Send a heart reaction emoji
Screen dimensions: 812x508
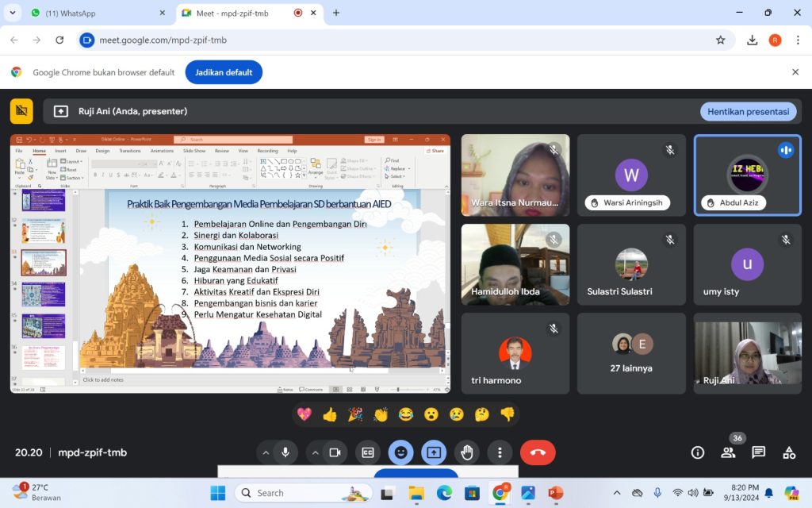click(x=304, y=414)
